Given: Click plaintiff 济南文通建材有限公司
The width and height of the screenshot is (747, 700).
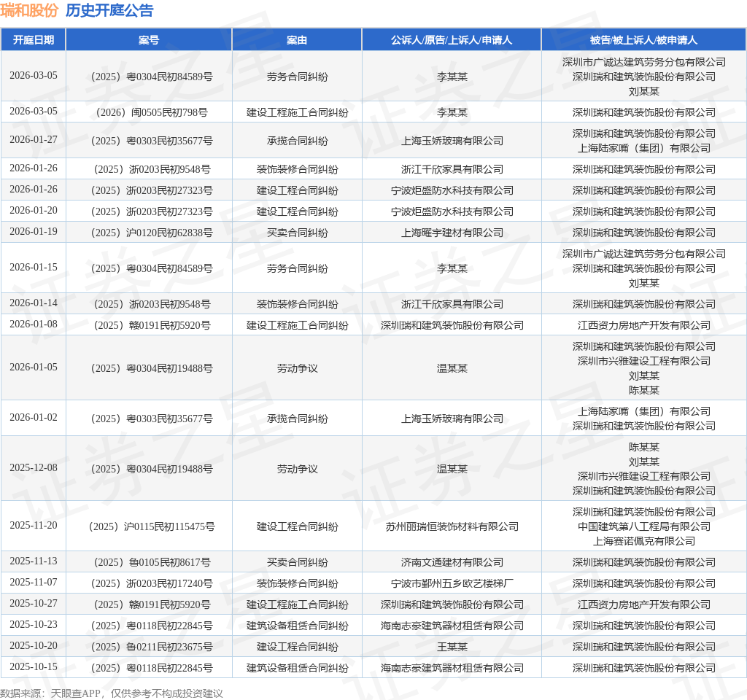Looking at the screenshot, I should pyautogui.click(x=452, y=562).
